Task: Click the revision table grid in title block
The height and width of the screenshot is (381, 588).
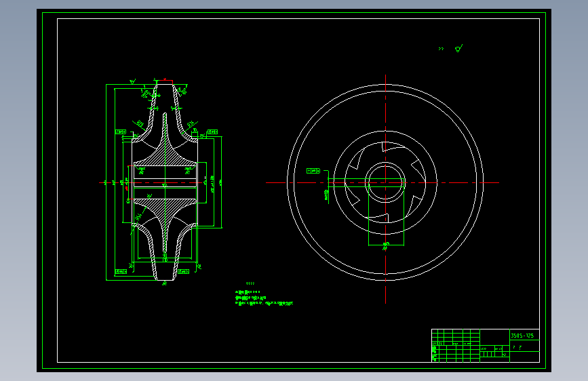Action: pyautogui.click(x=456, y=345)
